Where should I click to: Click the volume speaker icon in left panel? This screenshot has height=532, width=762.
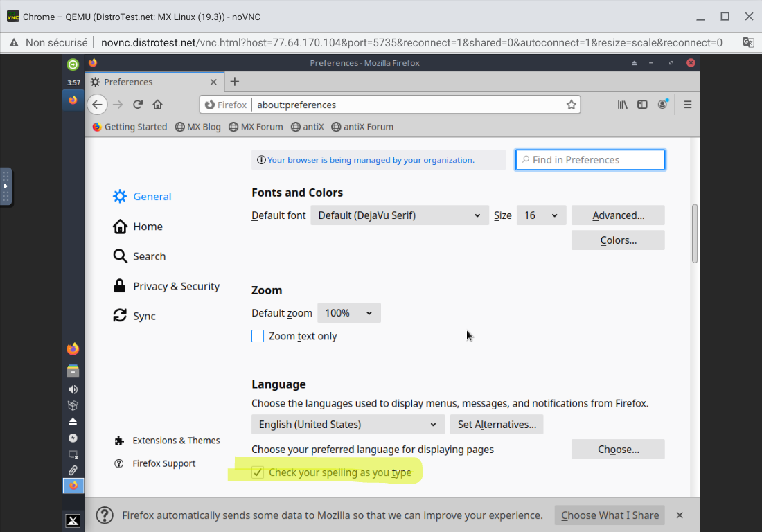73,389
